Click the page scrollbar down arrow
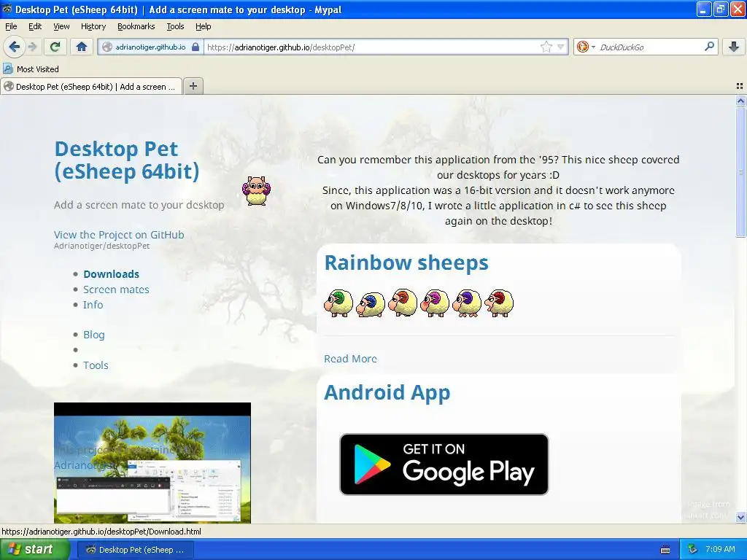The image size is (747, 560). tap(740, 517)
